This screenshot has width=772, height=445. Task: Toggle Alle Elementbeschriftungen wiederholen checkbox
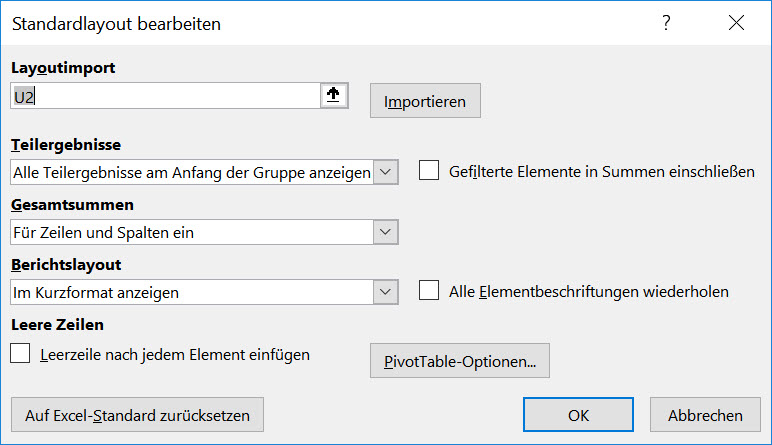point(429,292)
